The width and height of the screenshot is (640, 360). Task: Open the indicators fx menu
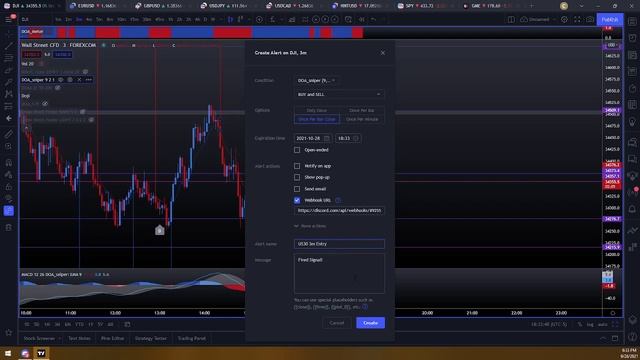(x=273, y=20)
